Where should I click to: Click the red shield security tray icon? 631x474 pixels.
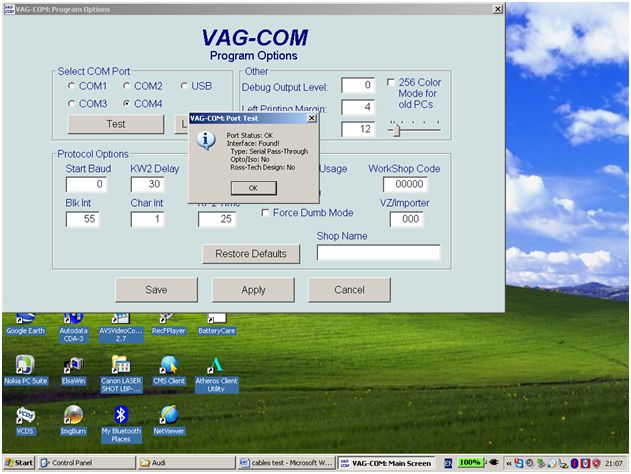point(596,463)
